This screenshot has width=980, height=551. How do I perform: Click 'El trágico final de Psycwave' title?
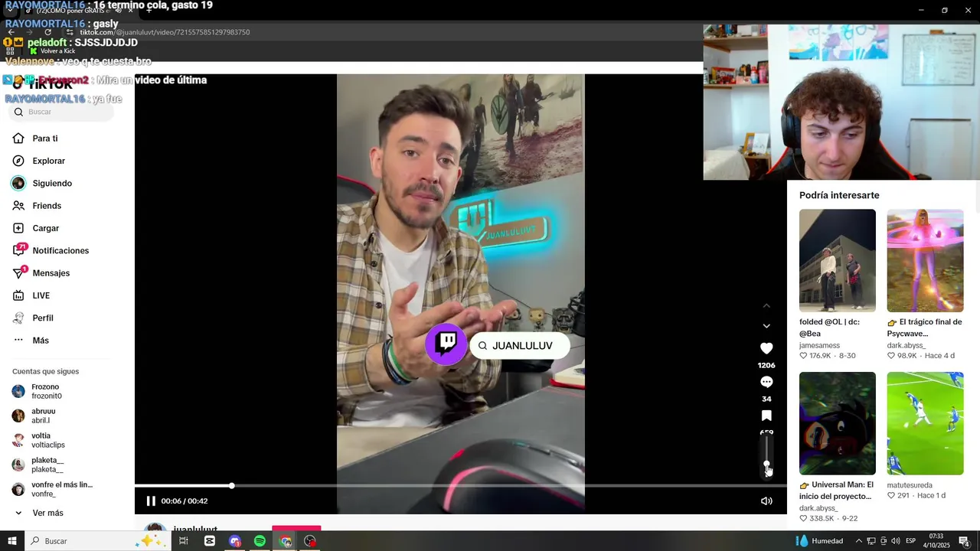point(925,328)
